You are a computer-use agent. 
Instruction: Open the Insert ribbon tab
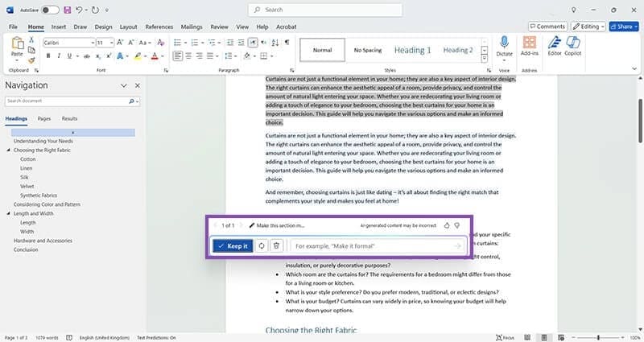tap(57, 27)
